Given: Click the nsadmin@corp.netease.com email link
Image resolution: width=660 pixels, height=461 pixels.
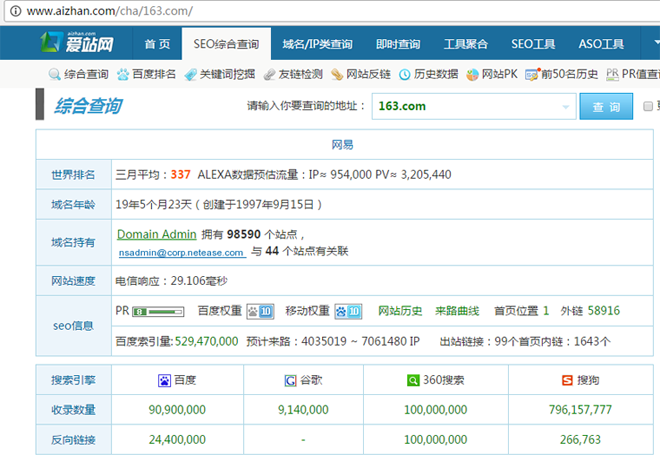Looking at the screenshot, I should point(181,253).
